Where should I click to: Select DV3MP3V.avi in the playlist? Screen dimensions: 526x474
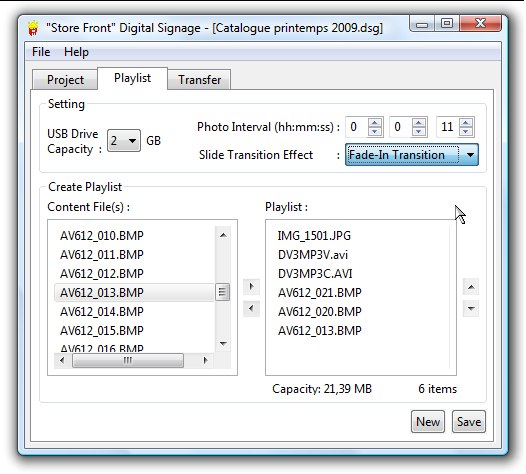[313, 255]
